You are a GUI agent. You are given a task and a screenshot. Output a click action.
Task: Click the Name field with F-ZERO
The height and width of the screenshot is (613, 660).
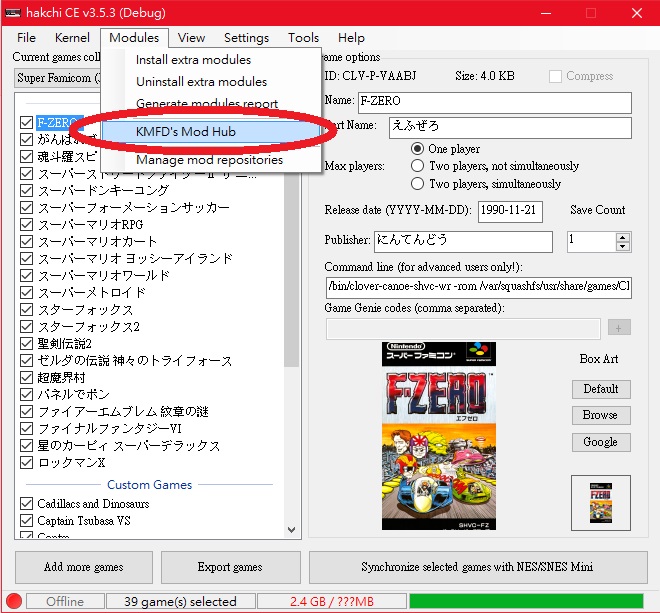coord(495,102)
